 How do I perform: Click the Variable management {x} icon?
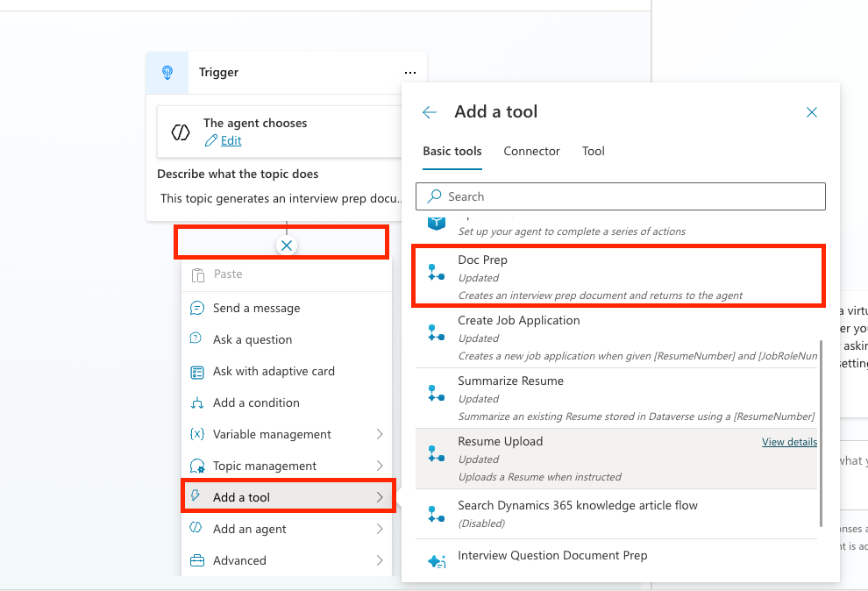point(197,434)
